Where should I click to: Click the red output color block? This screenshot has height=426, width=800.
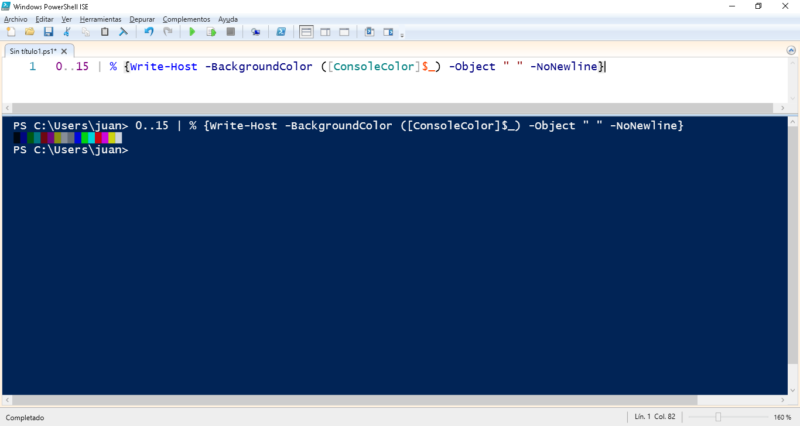98,138
